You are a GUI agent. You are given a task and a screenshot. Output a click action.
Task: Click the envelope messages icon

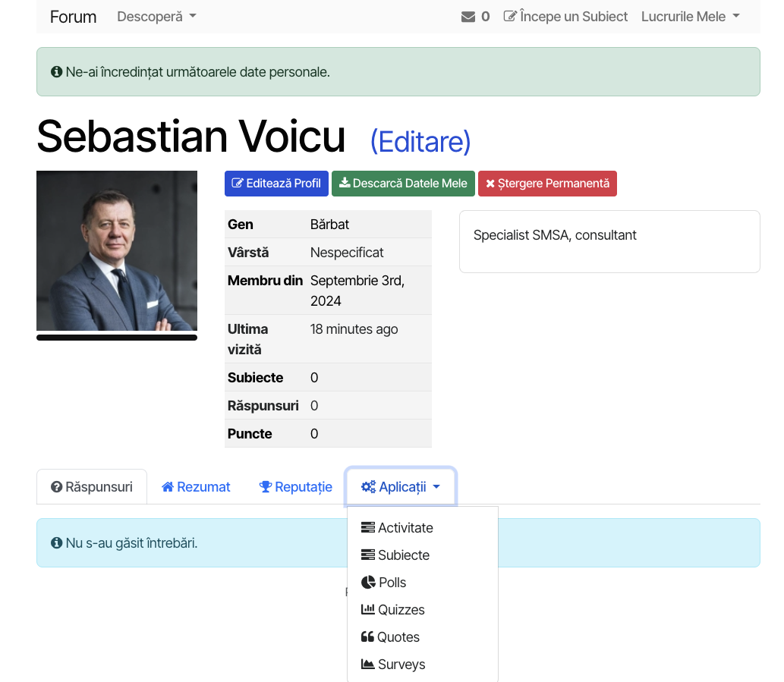point(468,17)
